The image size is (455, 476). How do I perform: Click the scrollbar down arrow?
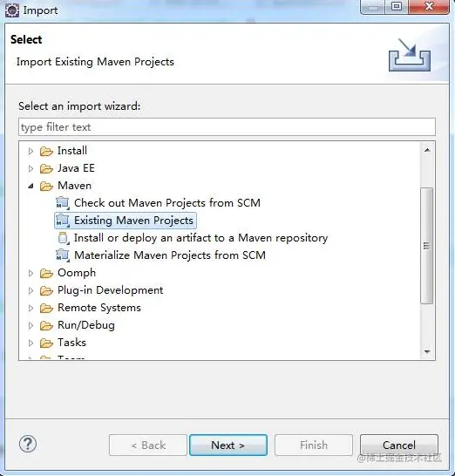pos(427,352)
